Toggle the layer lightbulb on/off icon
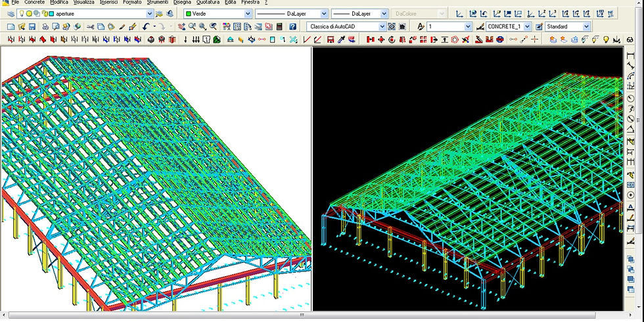 (22, 13)
